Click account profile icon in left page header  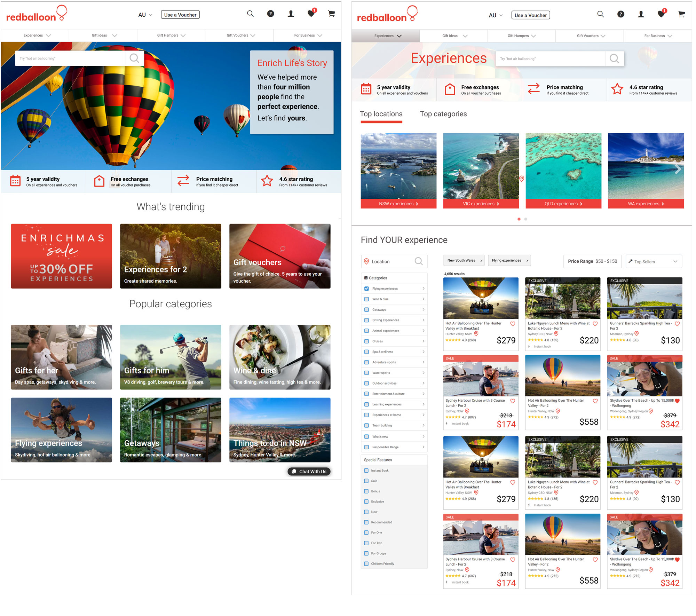tap(291, 14)
